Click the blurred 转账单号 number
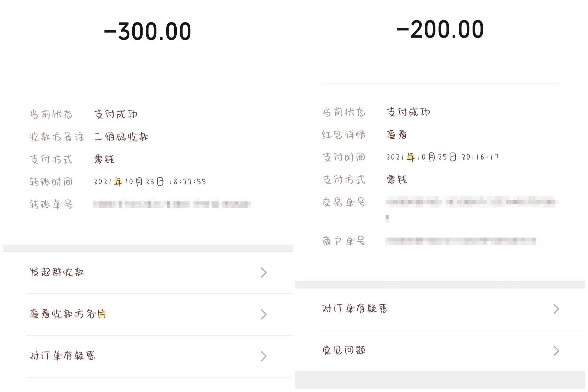Image resolution: width=588 pixels, height=392 pixels. (x=172, y=205)
